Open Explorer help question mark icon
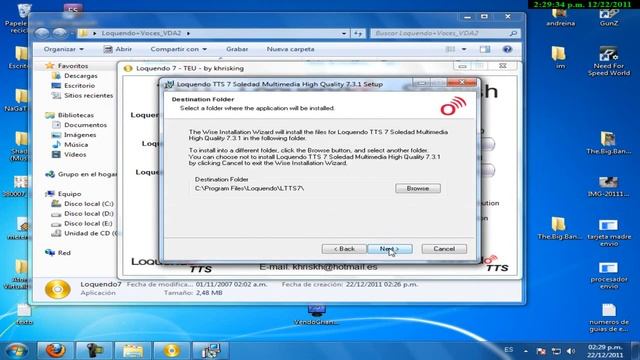Screen dimensions: 640x360 507,49
